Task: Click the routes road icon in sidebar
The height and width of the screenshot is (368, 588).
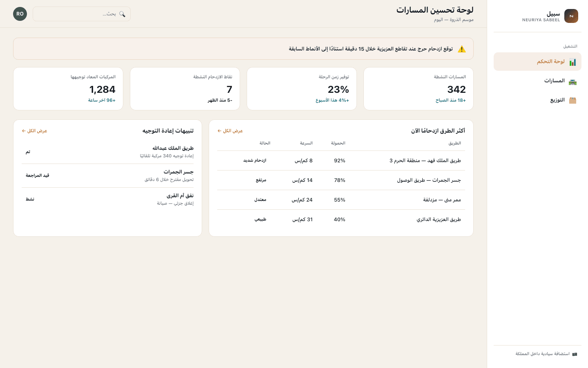Action: [x=572, y=81]
